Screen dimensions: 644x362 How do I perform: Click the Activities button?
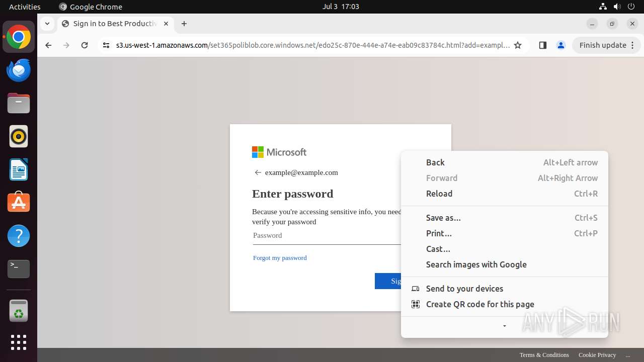tap(25, 7)
